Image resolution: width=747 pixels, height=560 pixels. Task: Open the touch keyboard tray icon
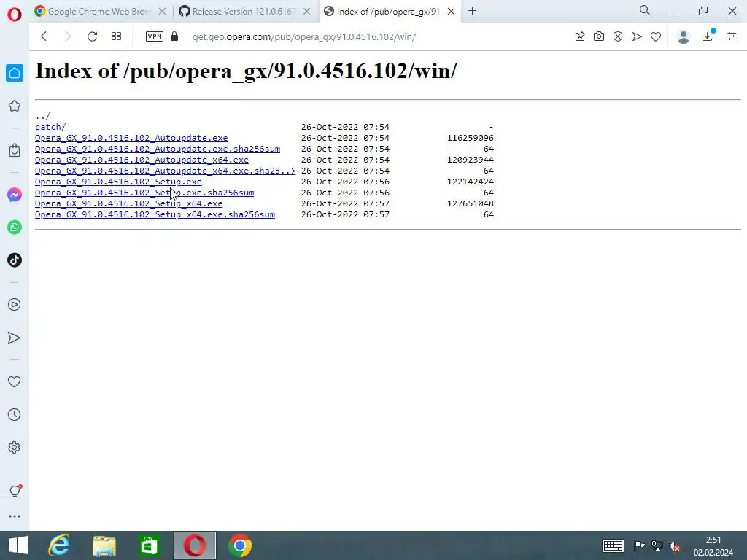613,545
